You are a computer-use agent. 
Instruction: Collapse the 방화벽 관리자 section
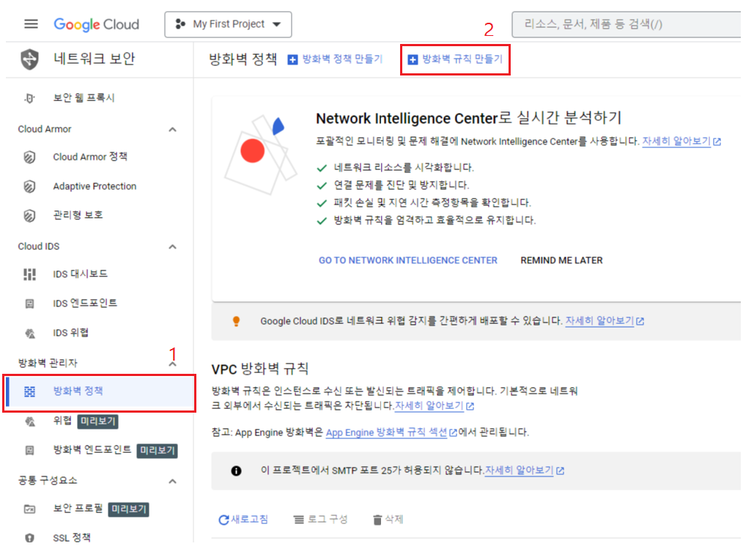[173, 364]
